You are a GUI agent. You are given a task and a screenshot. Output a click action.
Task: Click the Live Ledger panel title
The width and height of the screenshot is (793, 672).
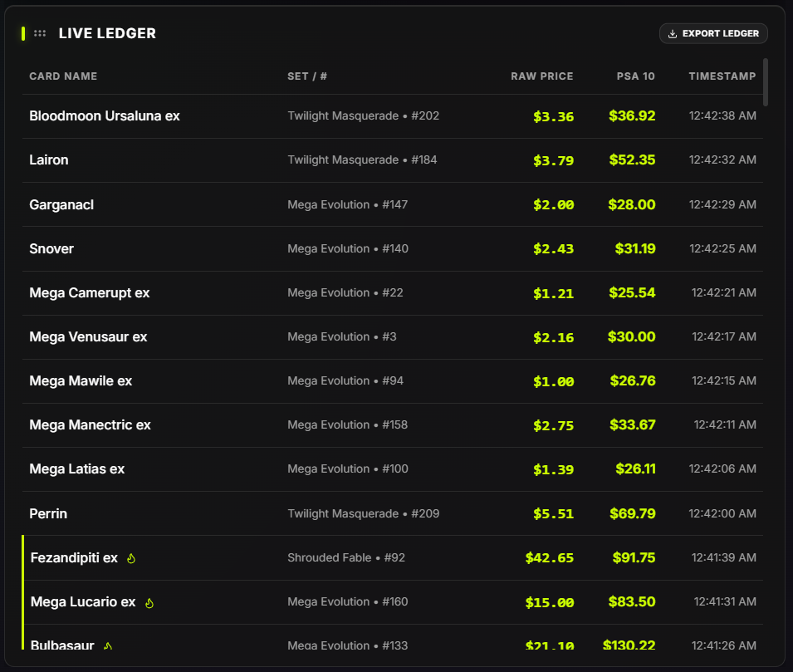pyautogui.click(x=107, y=33)
